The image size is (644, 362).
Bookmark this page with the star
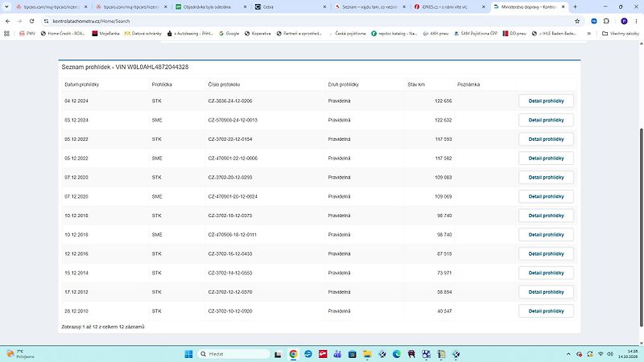point(577,21)
